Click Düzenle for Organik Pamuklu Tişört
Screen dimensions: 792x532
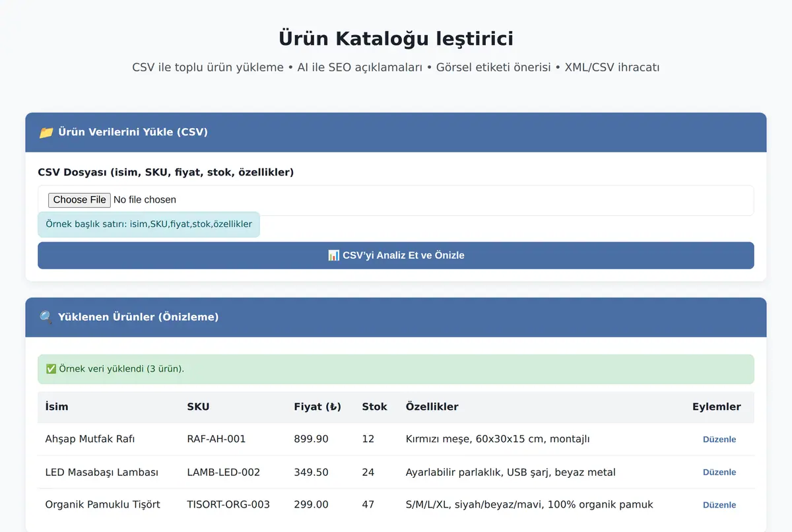pyautogui.click(x=719, y=505)
